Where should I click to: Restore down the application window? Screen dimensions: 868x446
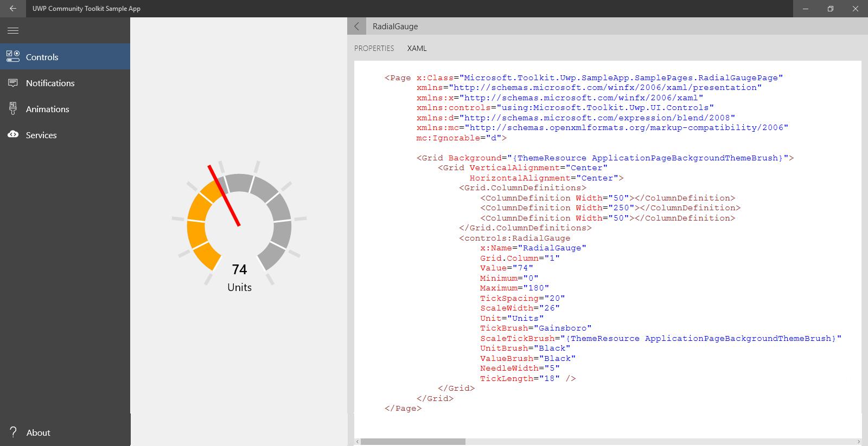(x=831, y=9)
